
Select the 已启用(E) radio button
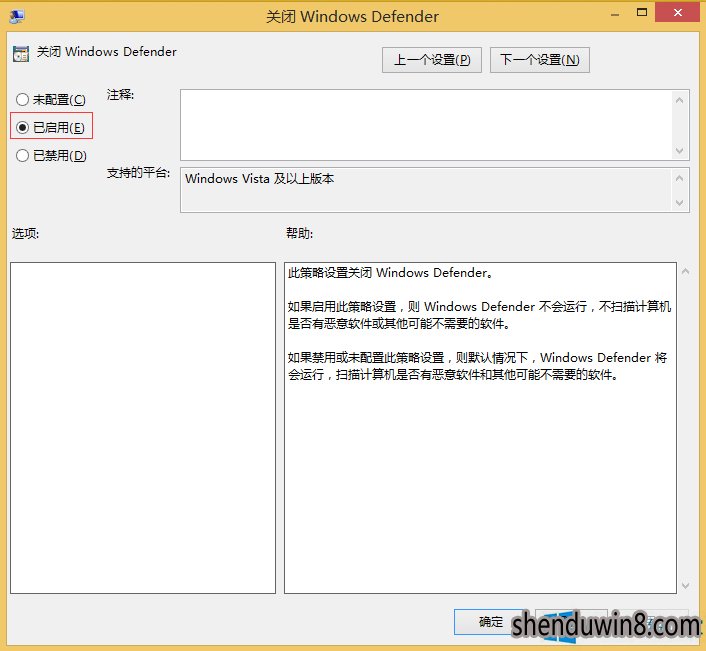(x=50, y=127)
